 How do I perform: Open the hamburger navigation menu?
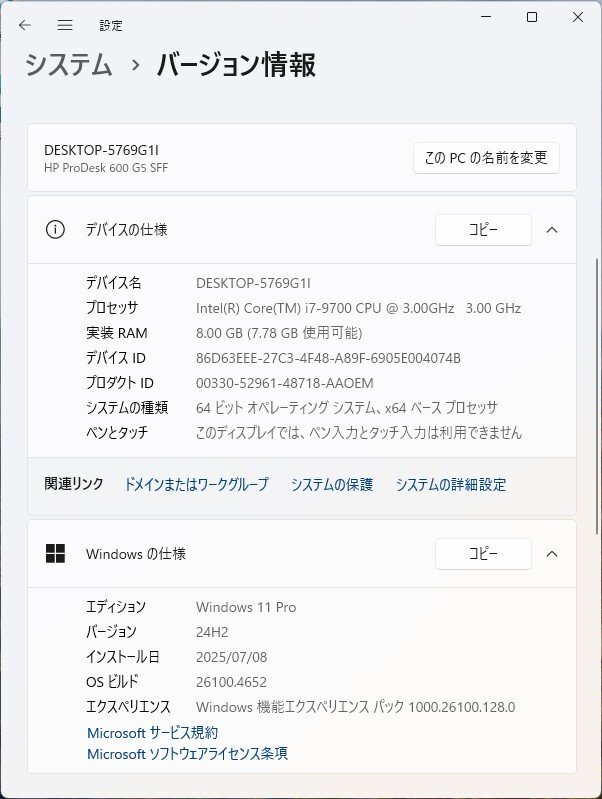65,25
